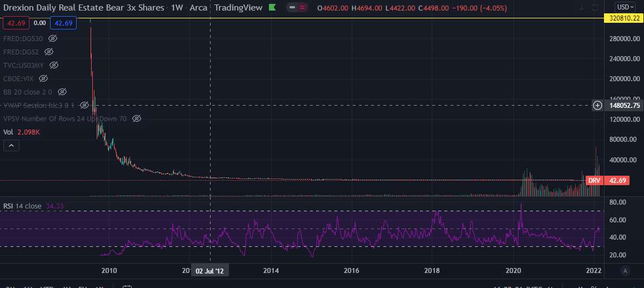Show the TVC:US03MY series via eye icon
644x288 pixels.
point(54,65)
